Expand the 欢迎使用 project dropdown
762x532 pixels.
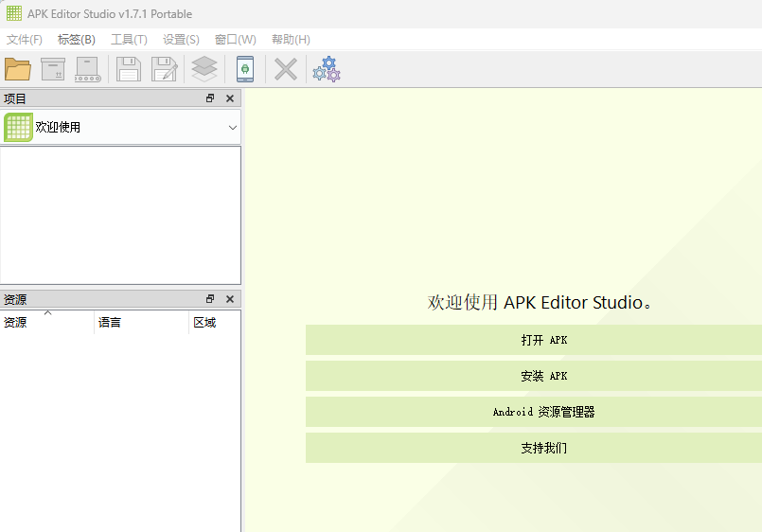point(233,127)
